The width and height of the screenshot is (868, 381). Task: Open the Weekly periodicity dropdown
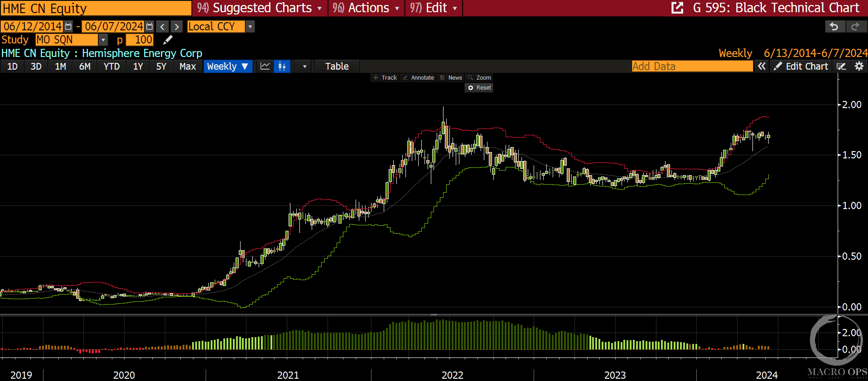[228, 67]
